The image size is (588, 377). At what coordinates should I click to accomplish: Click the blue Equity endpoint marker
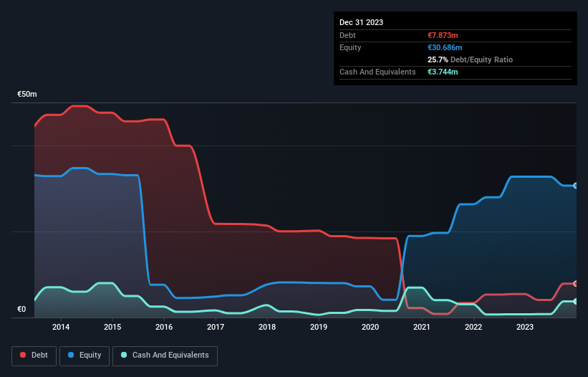click(576, 186)
